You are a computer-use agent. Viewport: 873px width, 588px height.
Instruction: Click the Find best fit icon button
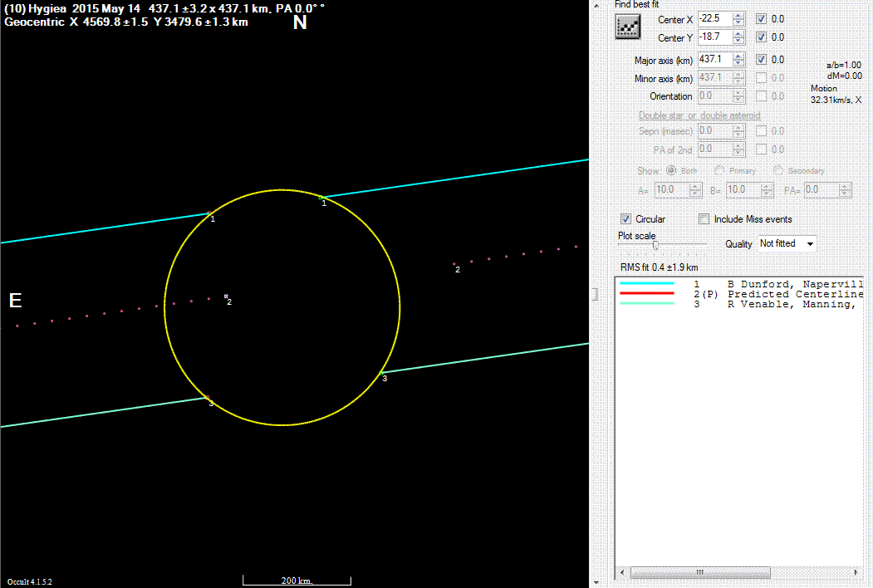[627, 27]
